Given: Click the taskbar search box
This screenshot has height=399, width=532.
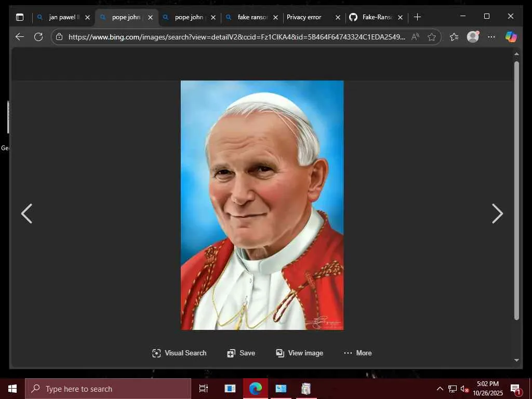Looking at the screenshot, I should [x=108, y=389].
